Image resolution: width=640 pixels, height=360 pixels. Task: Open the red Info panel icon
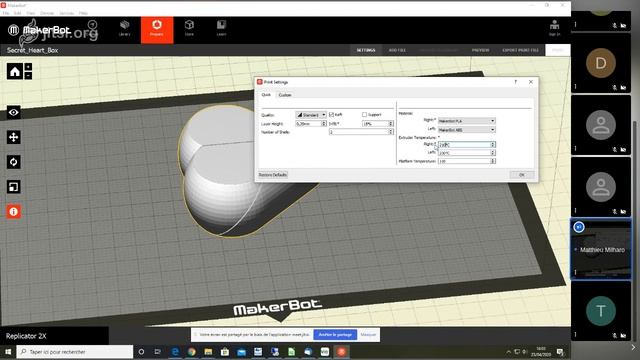[13, 211]
